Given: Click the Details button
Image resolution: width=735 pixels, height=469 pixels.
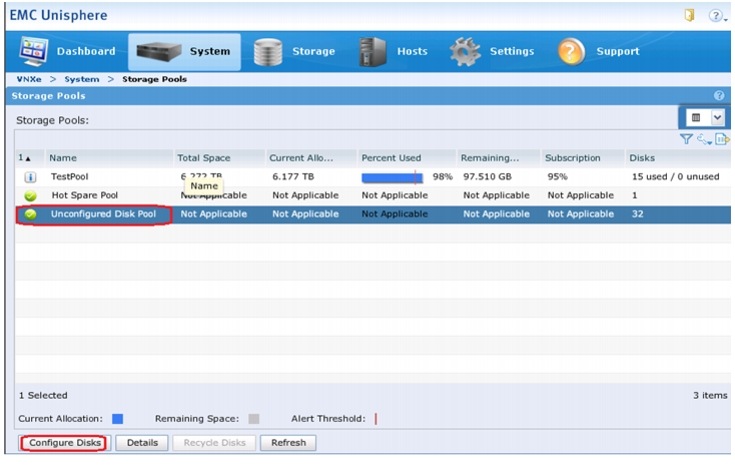Looking at the screenshot, I should click(x=142, y=443).
